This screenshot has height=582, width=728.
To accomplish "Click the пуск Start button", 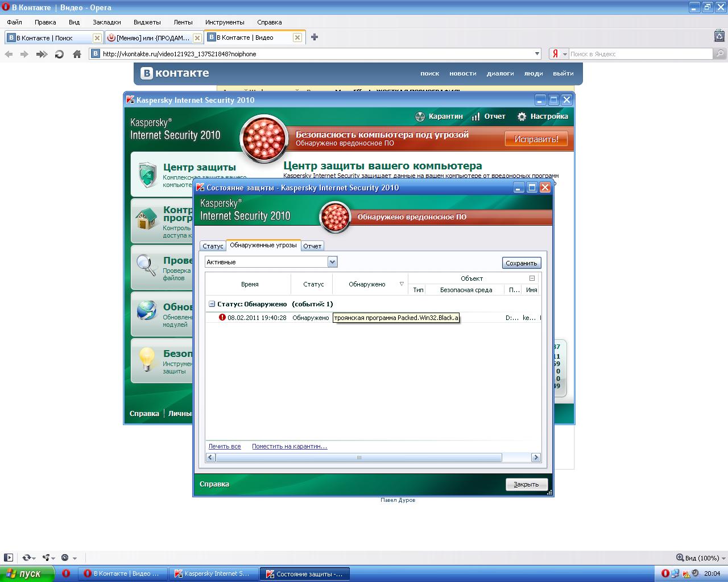I will pyautogui.click(x=27, y=573).
